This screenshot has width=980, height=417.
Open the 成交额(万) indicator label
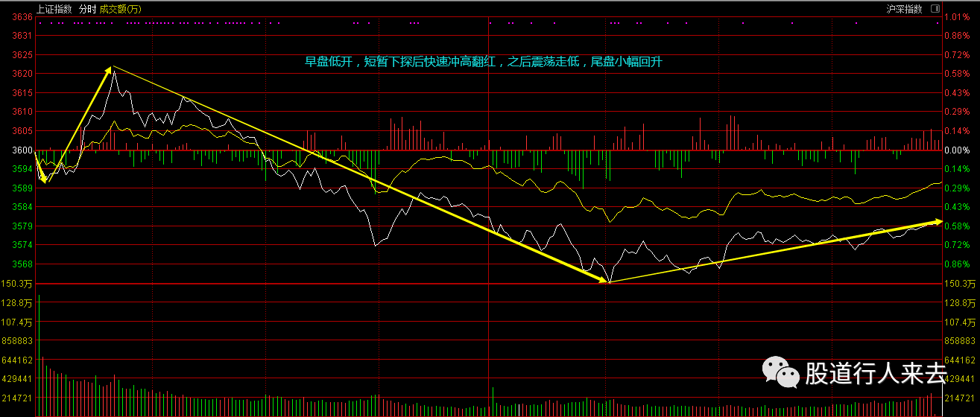[121, 9]
